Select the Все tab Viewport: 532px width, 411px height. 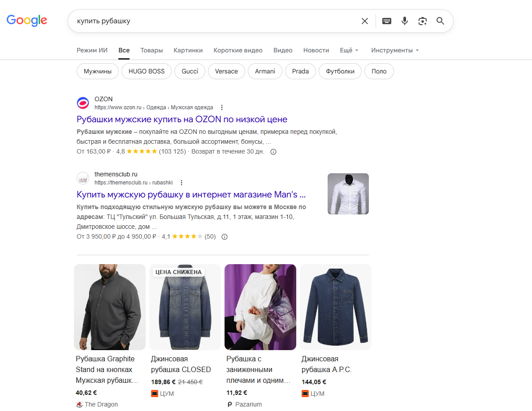click(124, 50)
